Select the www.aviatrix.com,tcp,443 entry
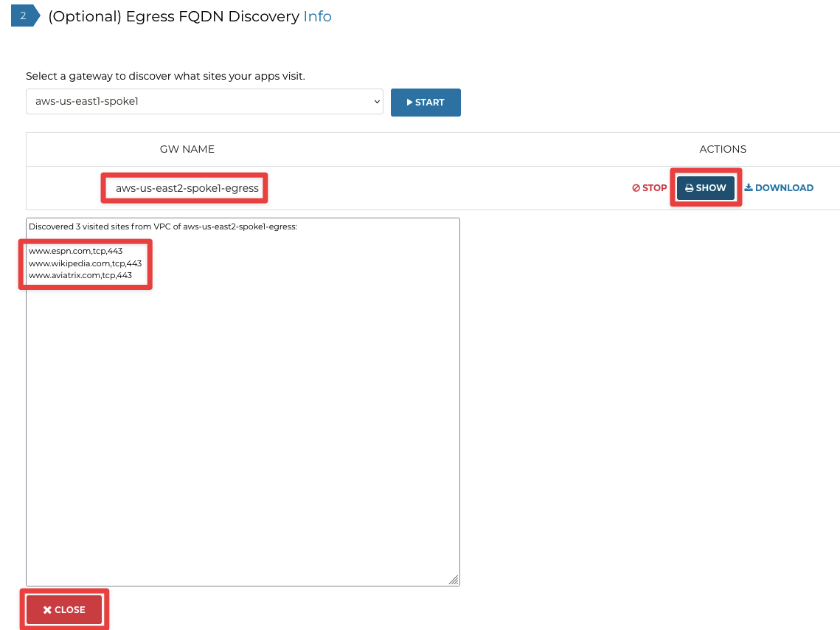This screenshot has height=630, width=840. click(80, 275)
